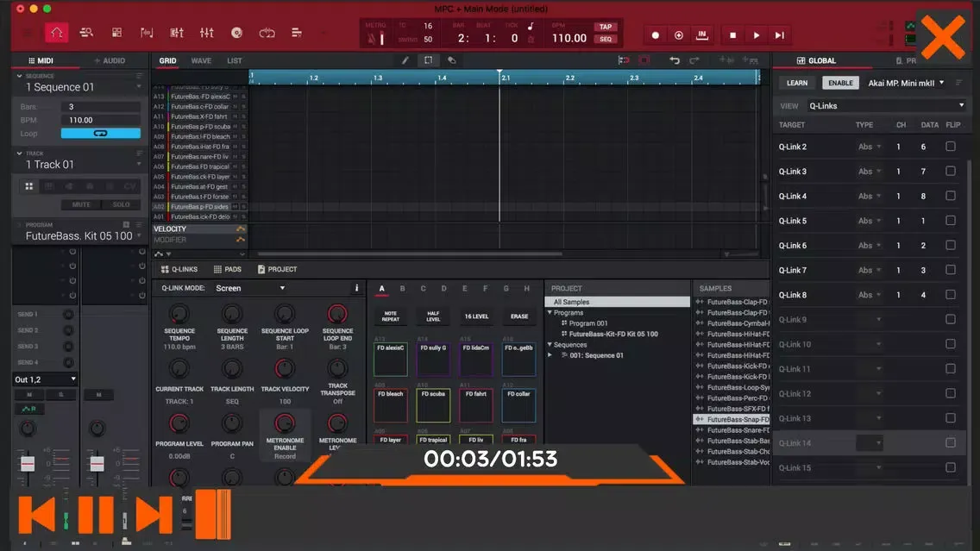Open the pad grid mode icon

116,33
